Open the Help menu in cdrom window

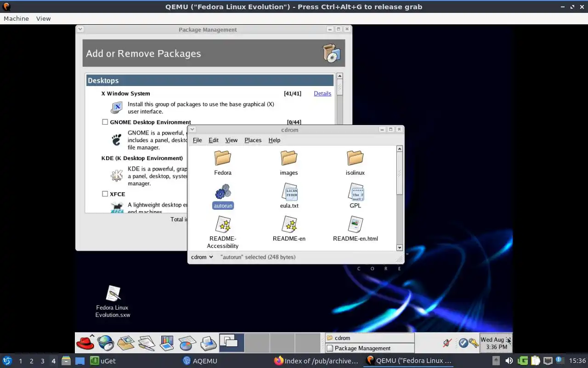click(x=274, y=140)
